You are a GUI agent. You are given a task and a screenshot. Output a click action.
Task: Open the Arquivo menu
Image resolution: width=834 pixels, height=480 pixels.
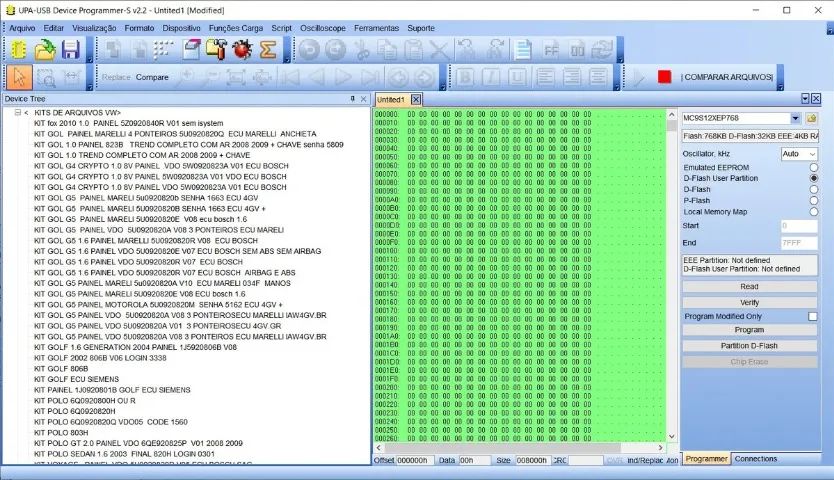click(x=22, y=28)
